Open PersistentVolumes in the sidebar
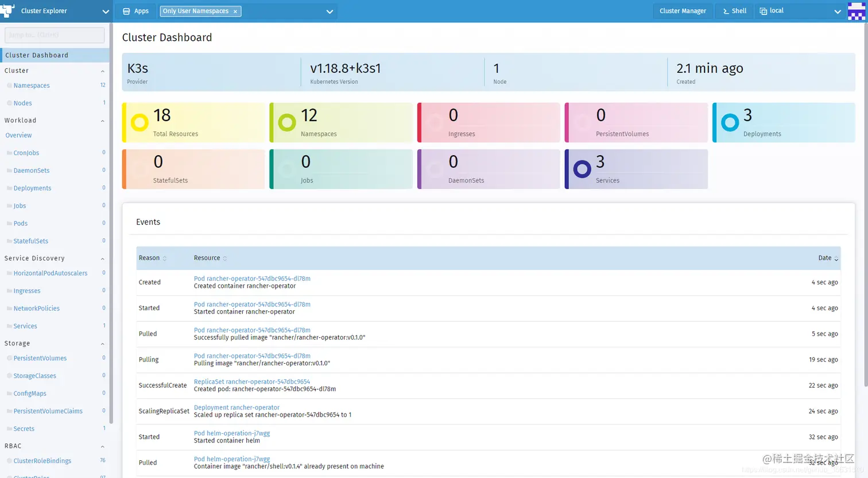 click(x=40, y=358)
